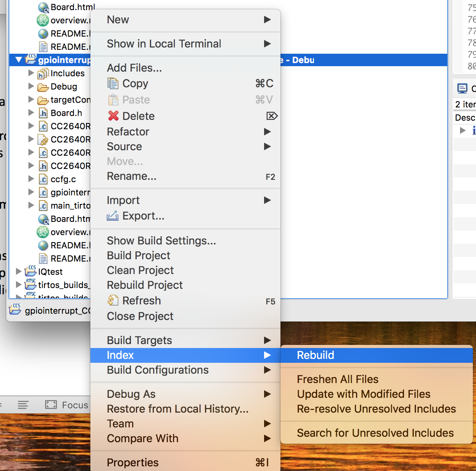
Task: Click the Refresh icon next to Refresh
Action: [x=113, y=300]
